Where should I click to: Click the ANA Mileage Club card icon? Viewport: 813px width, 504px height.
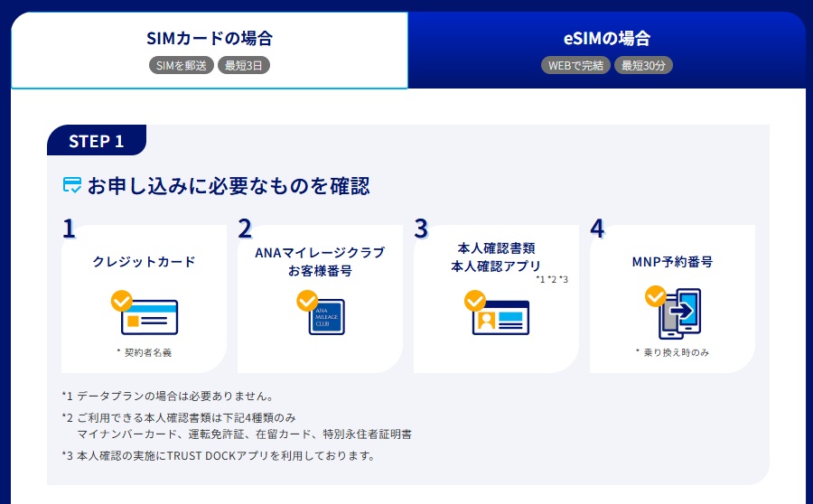[327, 317]
